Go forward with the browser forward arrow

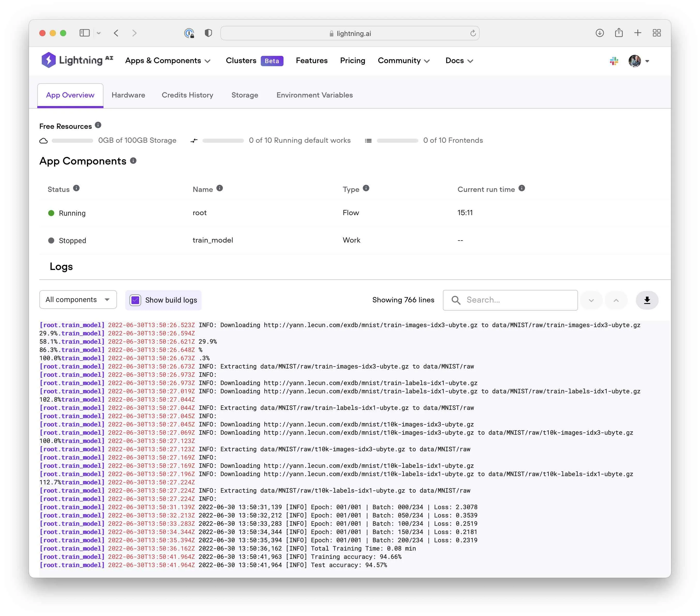[x=134, y=33]
